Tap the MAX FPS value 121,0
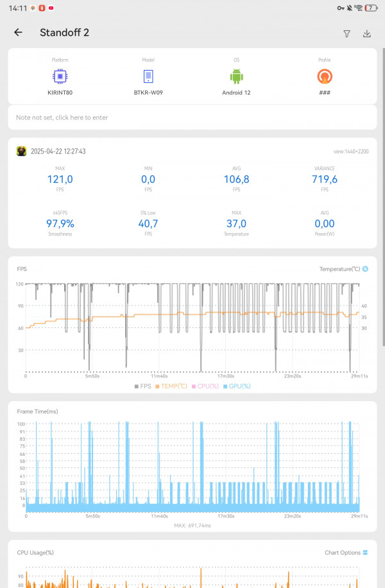The width and height of the screenshot is (385, 588). [60, 179]
